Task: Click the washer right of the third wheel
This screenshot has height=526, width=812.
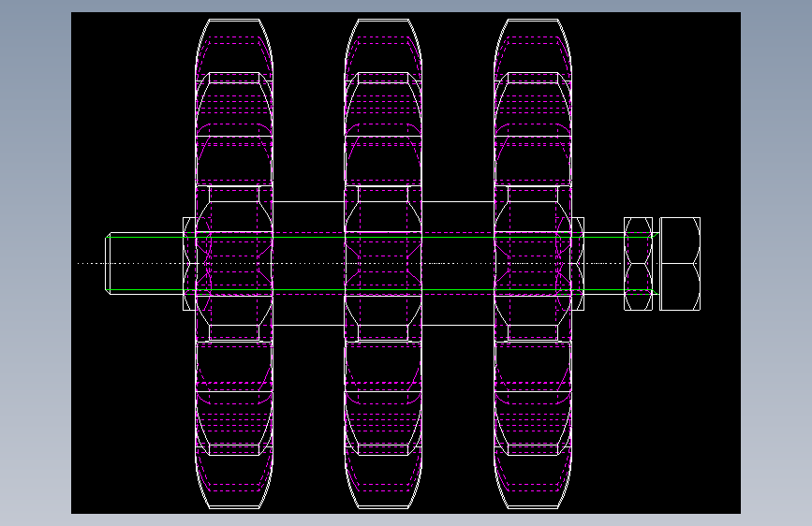Action: click(x=578, y=264)
